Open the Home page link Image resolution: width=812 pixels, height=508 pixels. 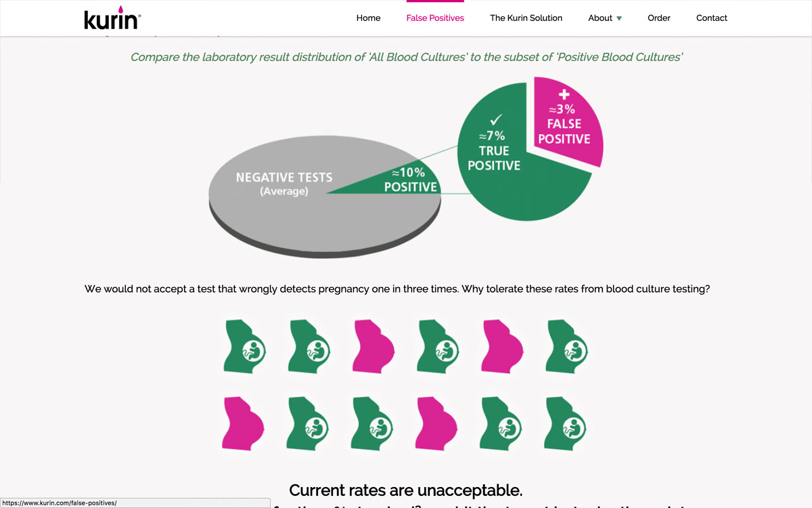pyautogui.click(x=368, y=18)
